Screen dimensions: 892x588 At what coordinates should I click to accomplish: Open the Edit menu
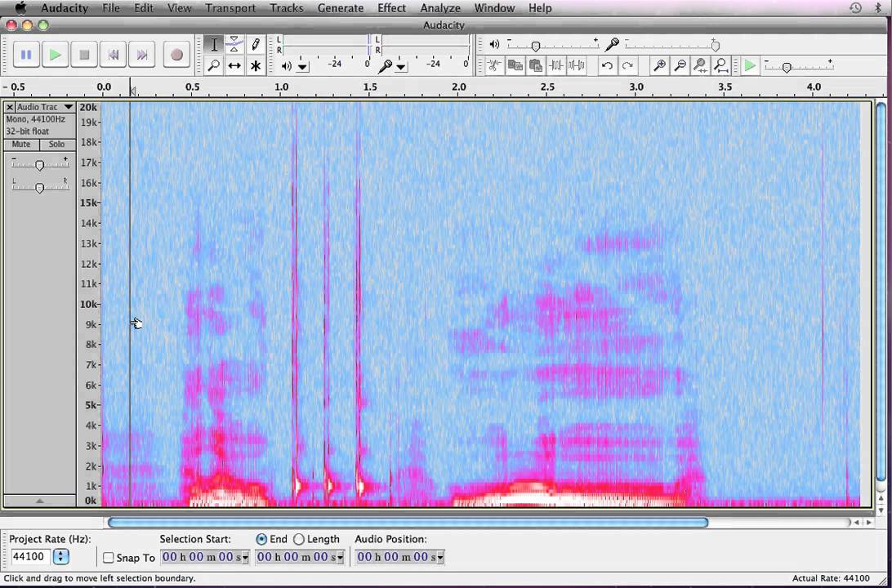(x=144, y=8)
